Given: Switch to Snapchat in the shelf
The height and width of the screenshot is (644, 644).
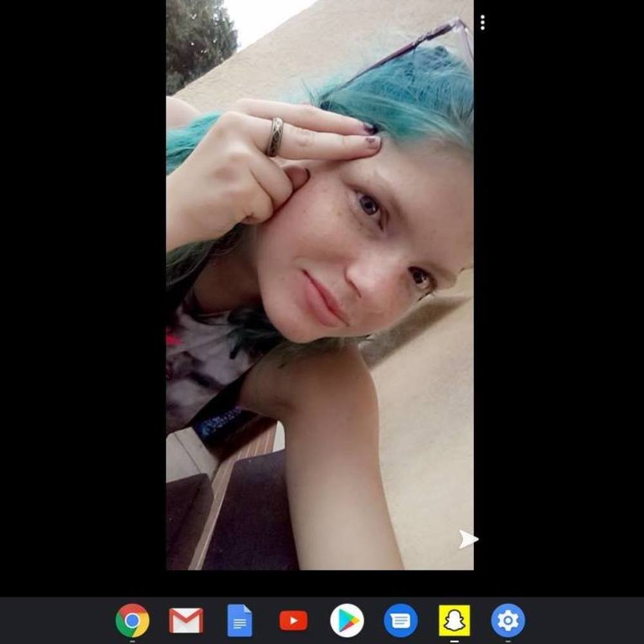Looking at the screenshot, I should coord(454,620).
